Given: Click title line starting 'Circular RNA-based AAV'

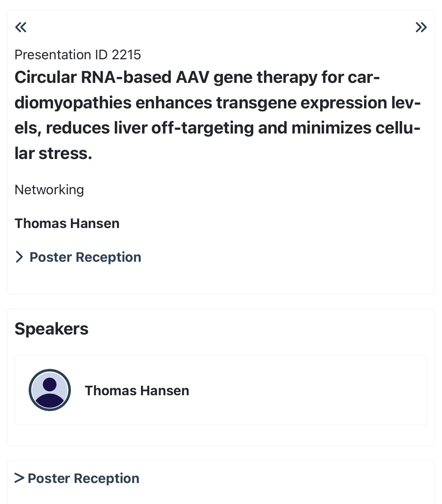Looking at the screenshot, I should (x=197, y=78).
